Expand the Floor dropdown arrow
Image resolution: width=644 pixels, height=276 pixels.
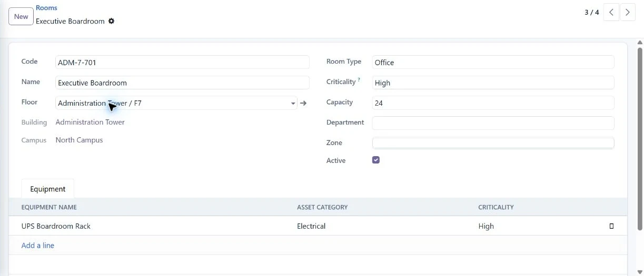(x=293, y=104)
